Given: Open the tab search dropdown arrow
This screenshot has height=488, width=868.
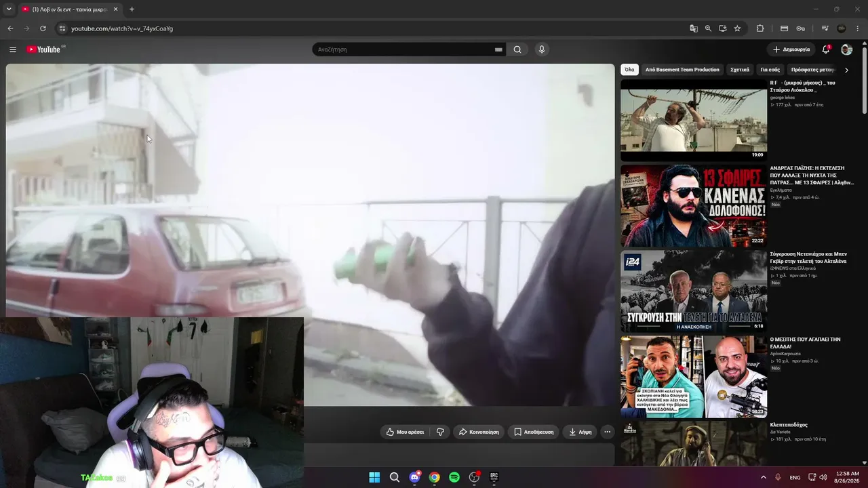Looking at the screenshot, I should [8, 9].
